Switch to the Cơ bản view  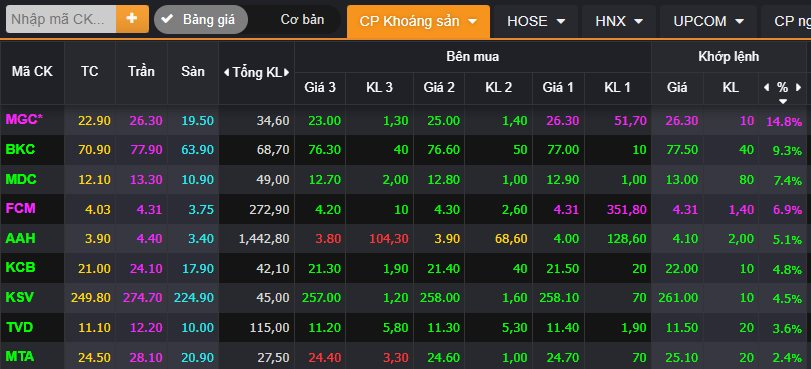302,20
